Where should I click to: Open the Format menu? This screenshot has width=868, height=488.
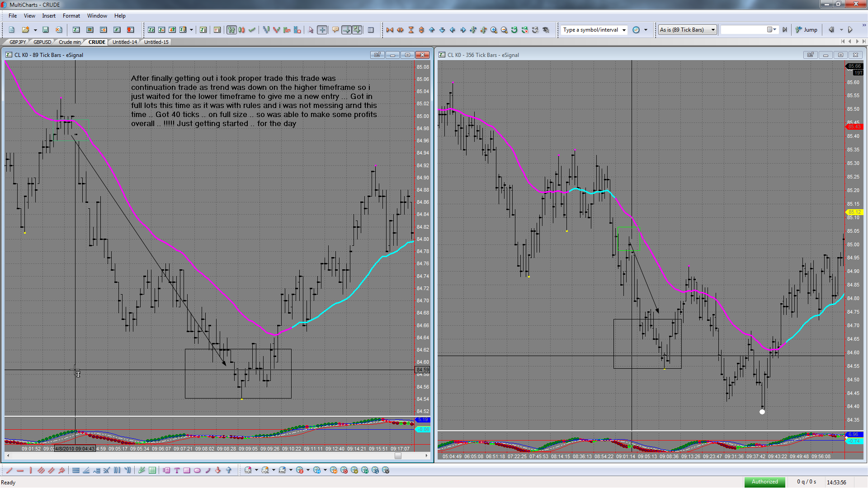pos(71,16)
